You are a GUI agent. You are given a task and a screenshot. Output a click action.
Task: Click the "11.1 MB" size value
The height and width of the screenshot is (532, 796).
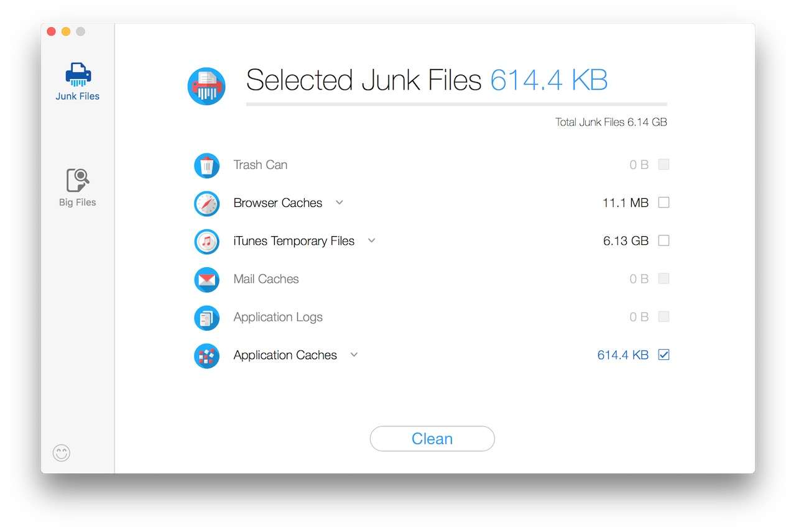tap(626, 203)
